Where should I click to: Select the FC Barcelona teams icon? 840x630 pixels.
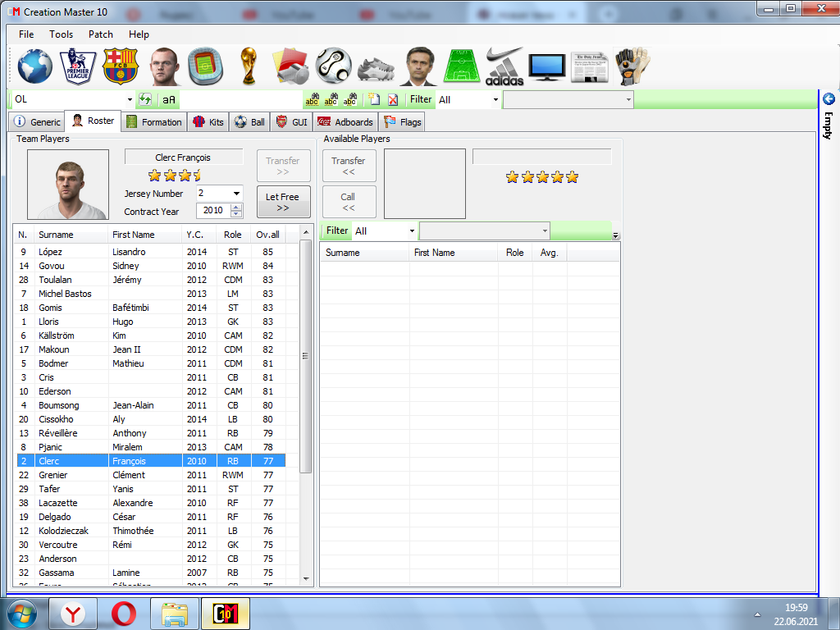coord(121,66)
